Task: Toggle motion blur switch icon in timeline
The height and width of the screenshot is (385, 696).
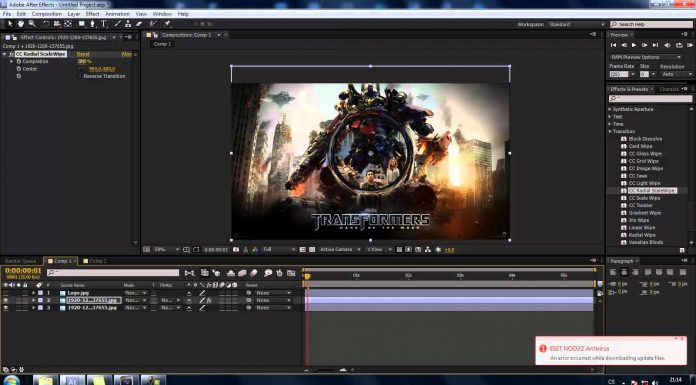Action: 253,273
